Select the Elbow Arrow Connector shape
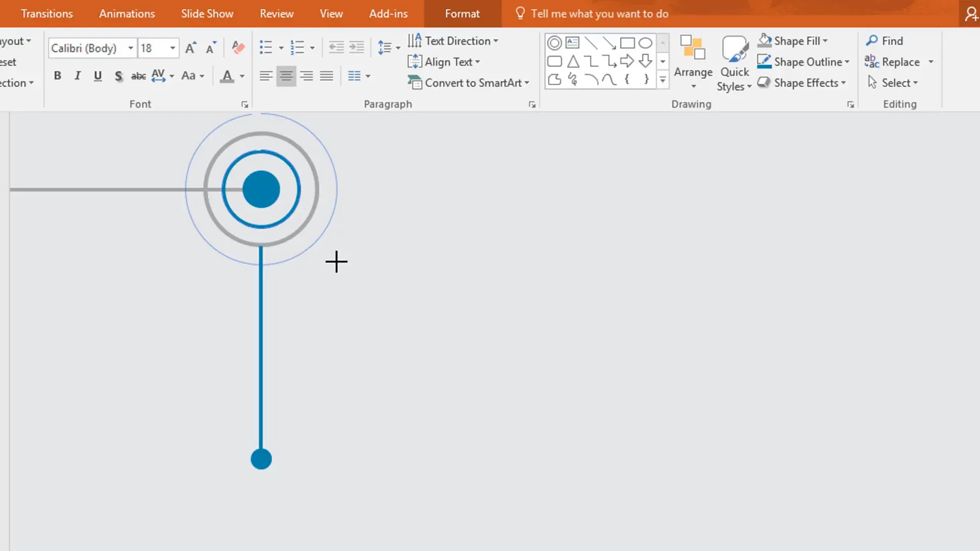Screen dimensions: 980x551 [x=609, y=62]
